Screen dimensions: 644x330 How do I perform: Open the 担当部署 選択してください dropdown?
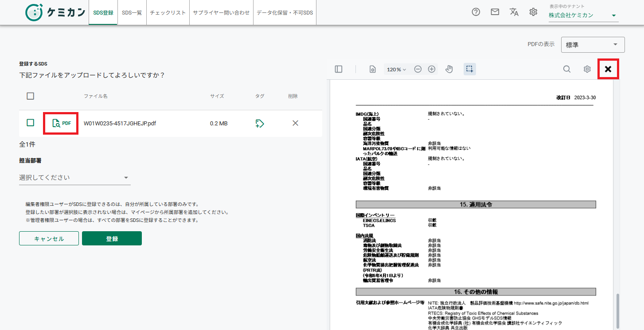coord(74,178)
